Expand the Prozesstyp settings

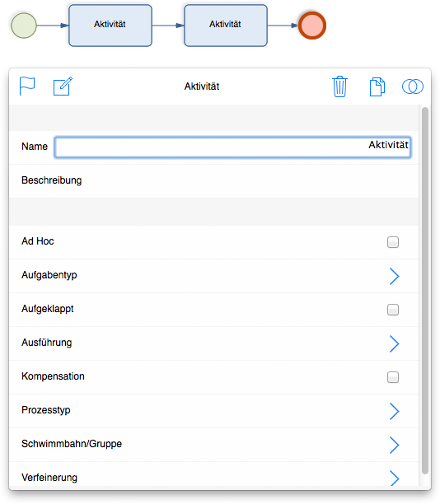point(394,411)
